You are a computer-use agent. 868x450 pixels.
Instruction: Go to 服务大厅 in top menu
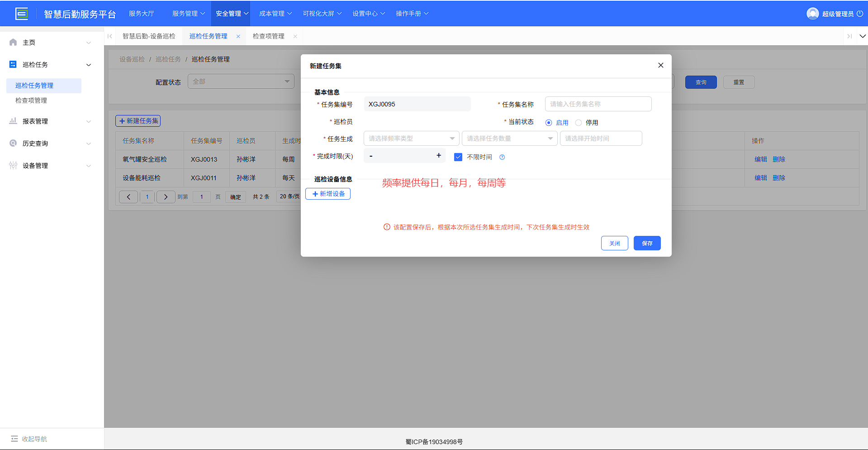click(142, 14)
